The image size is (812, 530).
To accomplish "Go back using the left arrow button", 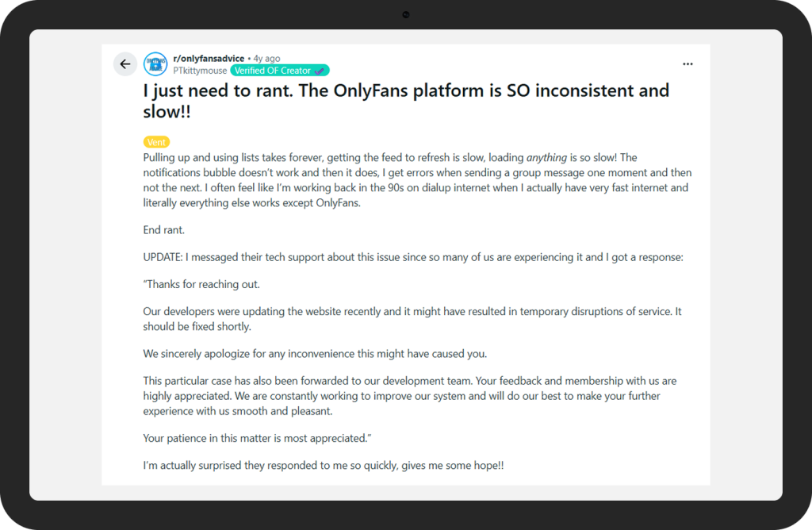I will pos(125,64).
